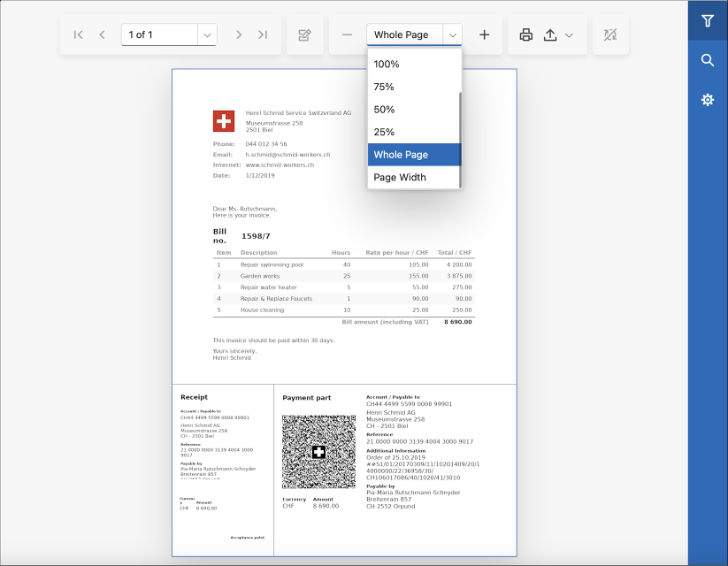Image resolution: width=728 pixels, height=566 pixels.
Task: Open the annotation editing tool
Action: (x=304, y=34)
